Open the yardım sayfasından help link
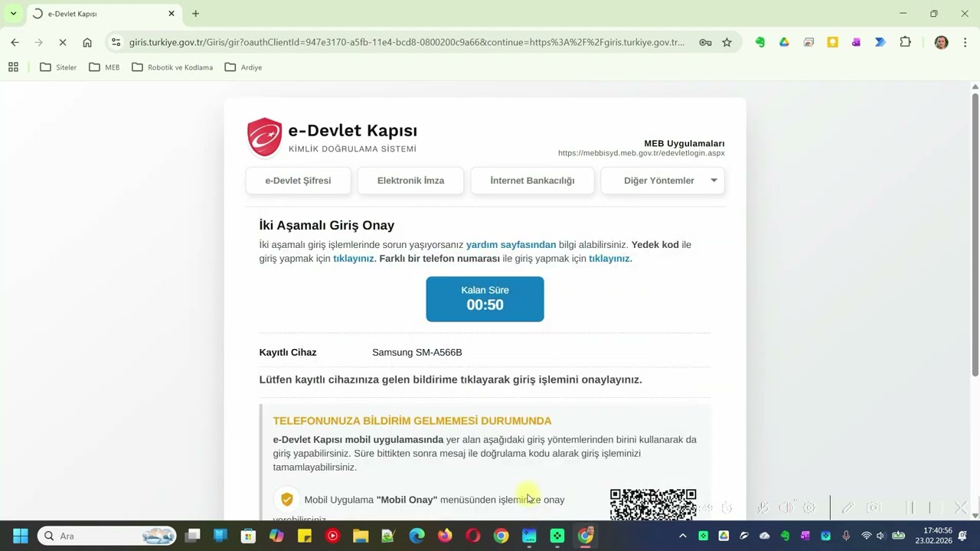The height and width of the screenshot is (551, 980). (511, 245)
